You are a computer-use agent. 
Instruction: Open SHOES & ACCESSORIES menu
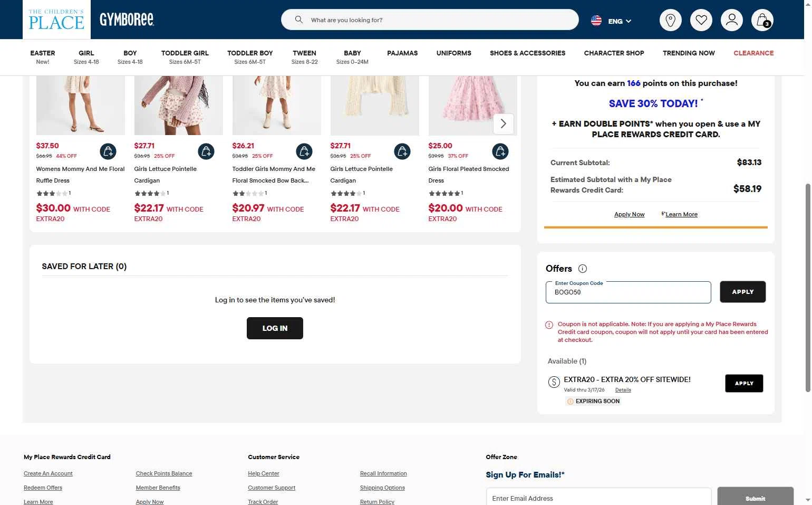point(527,53)
